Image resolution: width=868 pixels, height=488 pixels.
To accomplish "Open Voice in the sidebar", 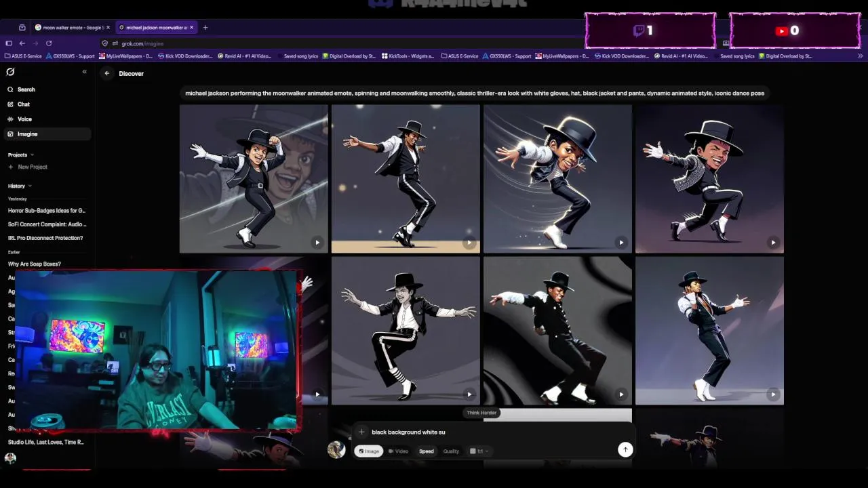I will 47,119.
